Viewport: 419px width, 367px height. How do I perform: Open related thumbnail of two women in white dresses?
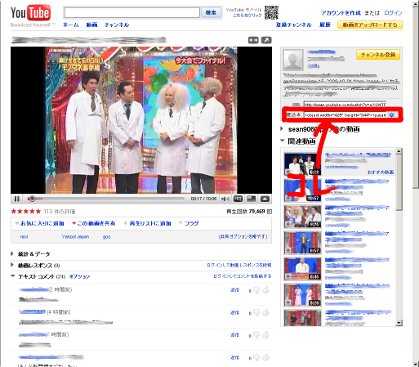303,295
